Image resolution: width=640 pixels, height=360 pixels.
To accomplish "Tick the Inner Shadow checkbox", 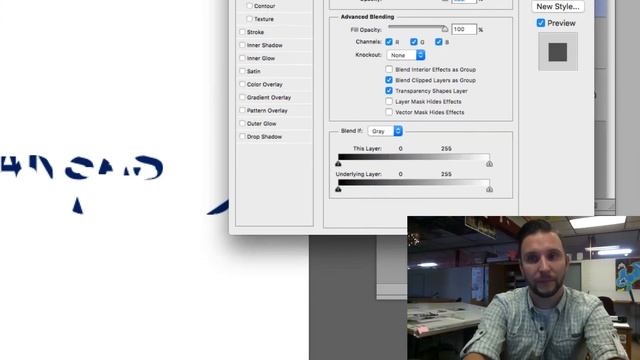I will [x=242, y=45].
